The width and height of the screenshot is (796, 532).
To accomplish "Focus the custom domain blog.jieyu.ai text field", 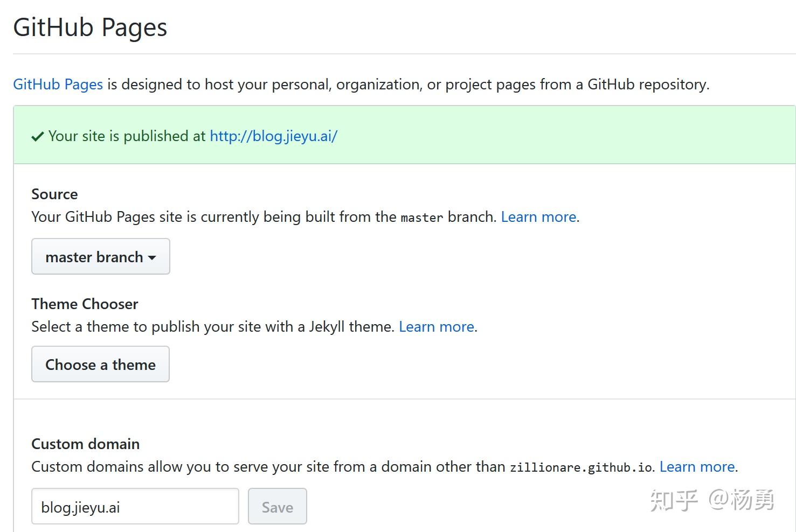I will [x=135, y=507].
